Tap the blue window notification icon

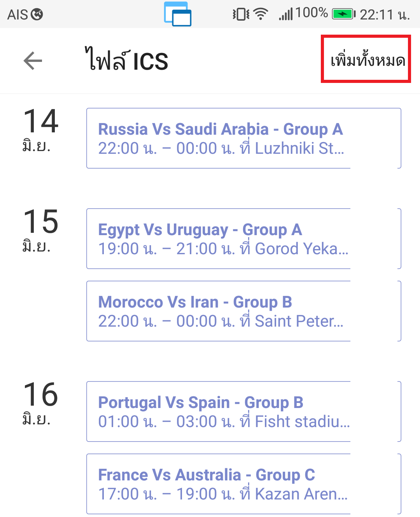tap(178, 14)
